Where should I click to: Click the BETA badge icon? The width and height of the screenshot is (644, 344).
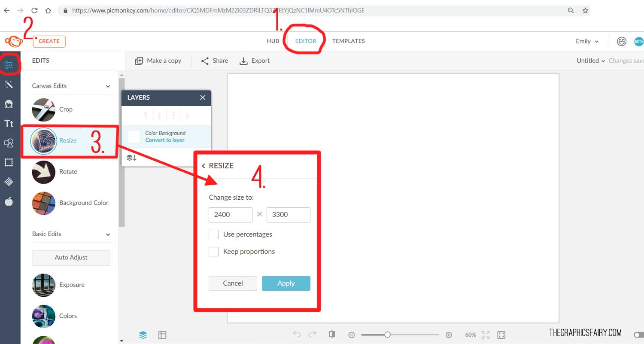tap(638, 41)
